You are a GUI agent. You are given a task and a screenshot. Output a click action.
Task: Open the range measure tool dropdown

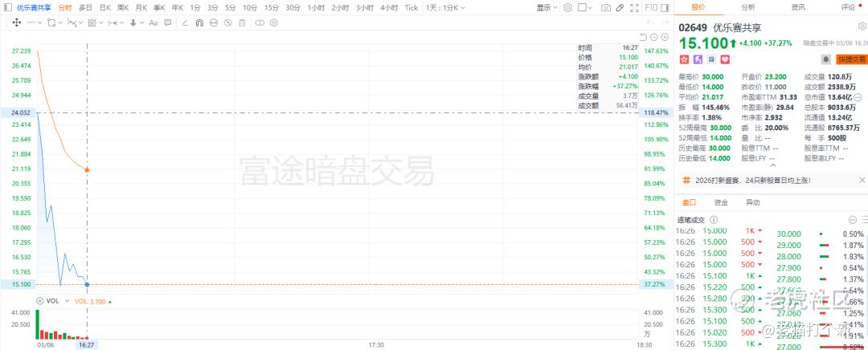(122, 22)
